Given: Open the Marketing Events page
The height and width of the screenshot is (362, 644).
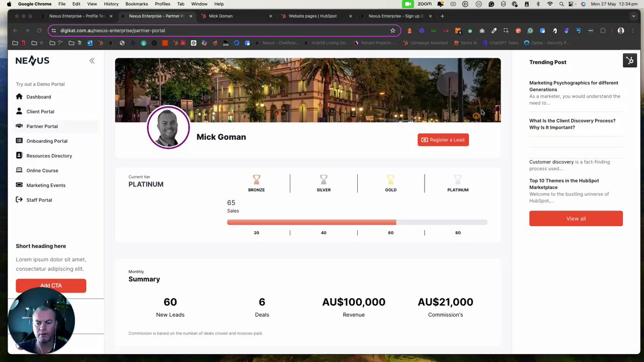Looking at the screenshot, I should tap(46, 185).
